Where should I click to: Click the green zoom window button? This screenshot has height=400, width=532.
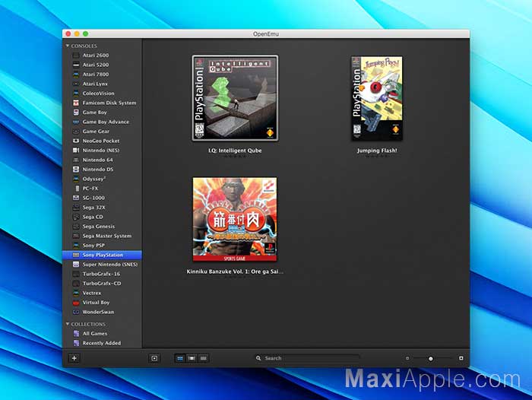point(85,33)
